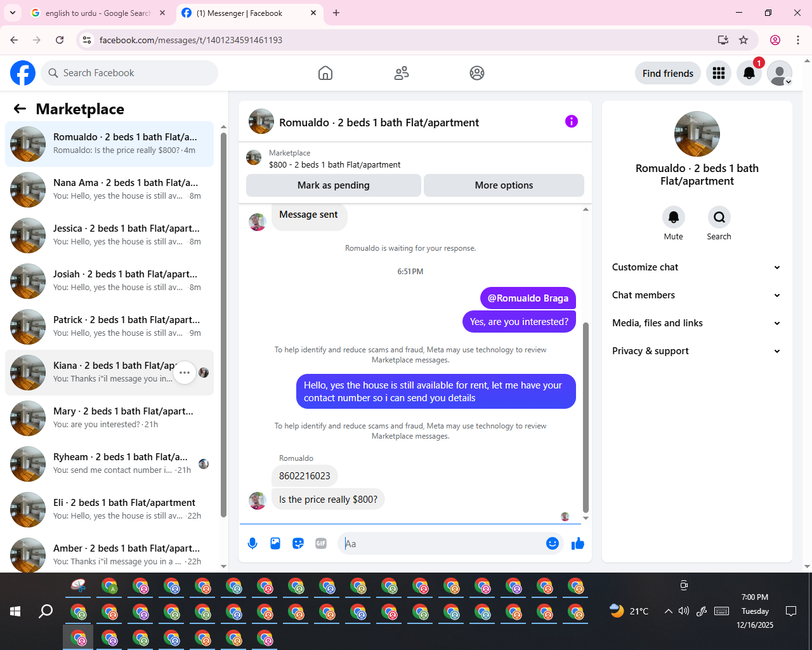
Task: Select the phone number message 8602216023
Action: point(304,476)
